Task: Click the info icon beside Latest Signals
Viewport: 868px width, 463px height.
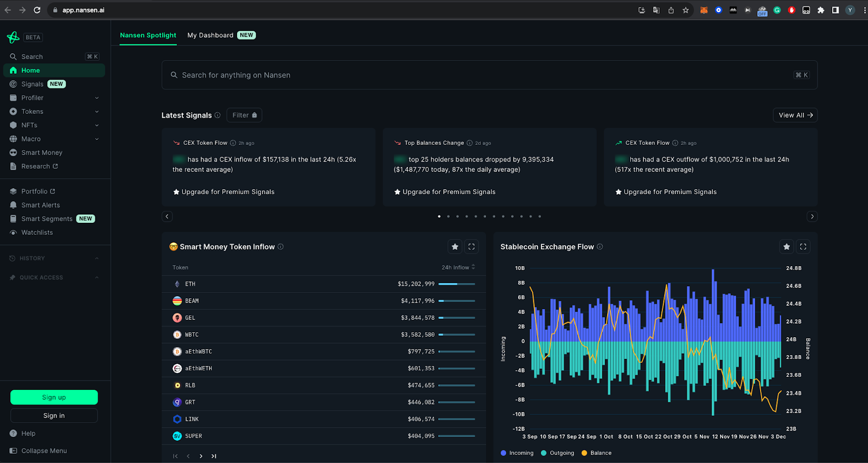Action: pos(218,115)
